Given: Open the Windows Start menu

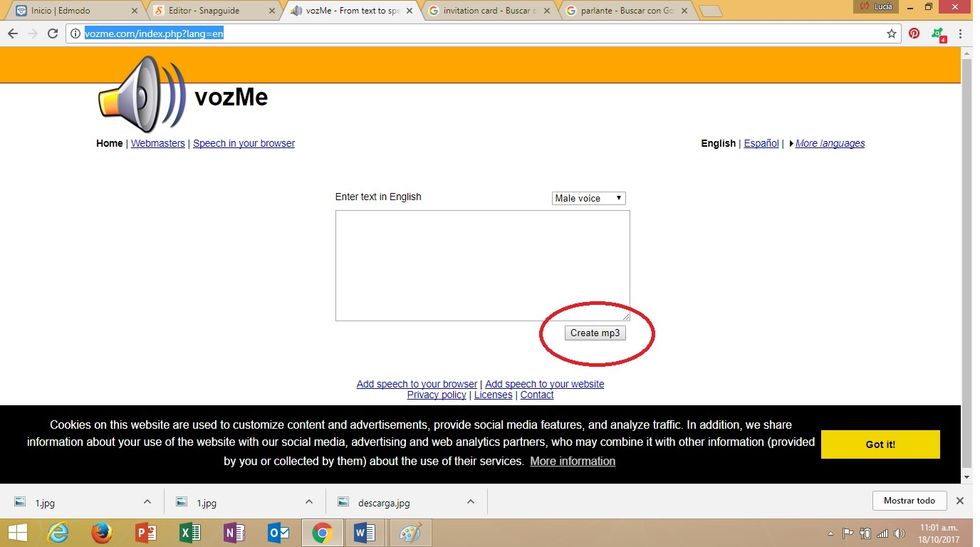Looking at the screenshot, I should (17, 533).
